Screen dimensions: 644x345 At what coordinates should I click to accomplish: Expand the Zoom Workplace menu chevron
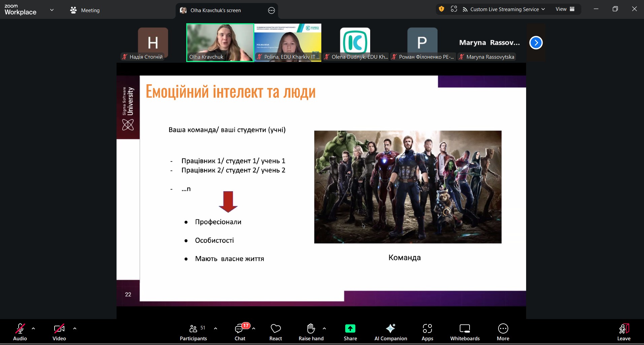[x=52, y=10]
